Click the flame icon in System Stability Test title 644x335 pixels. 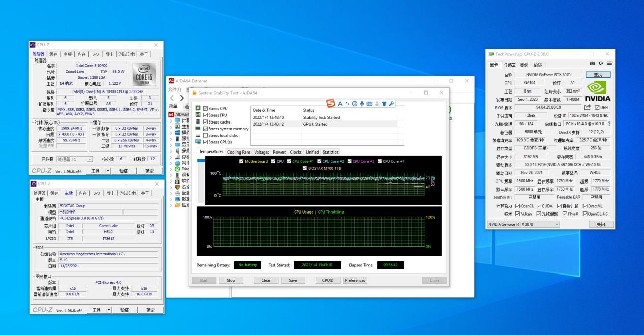(194, 93)
